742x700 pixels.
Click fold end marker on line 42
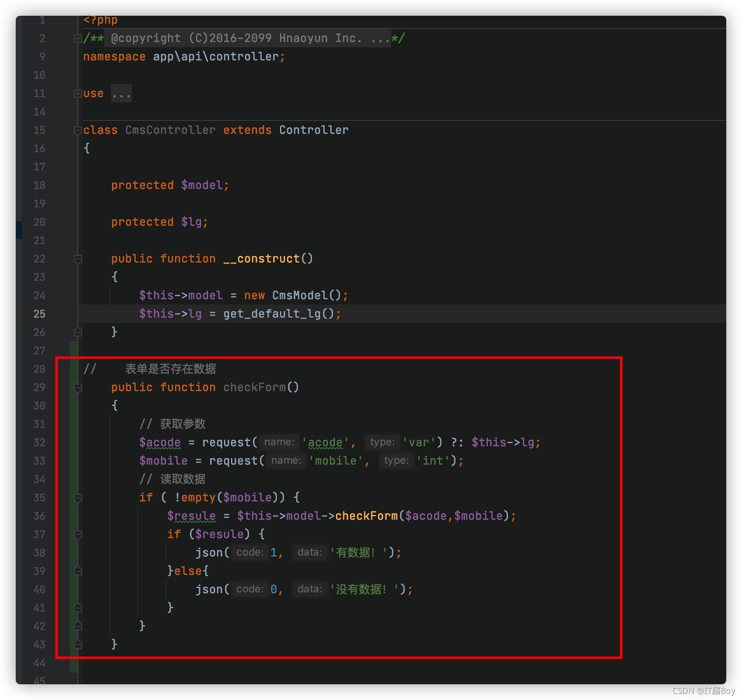(77, 626)
